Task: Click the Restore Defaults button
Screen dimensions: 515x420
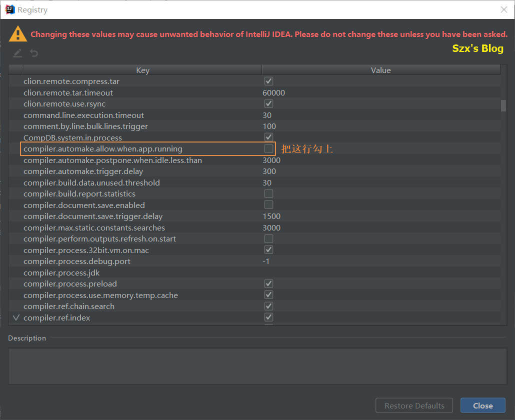Action: [x=414, y=405]
